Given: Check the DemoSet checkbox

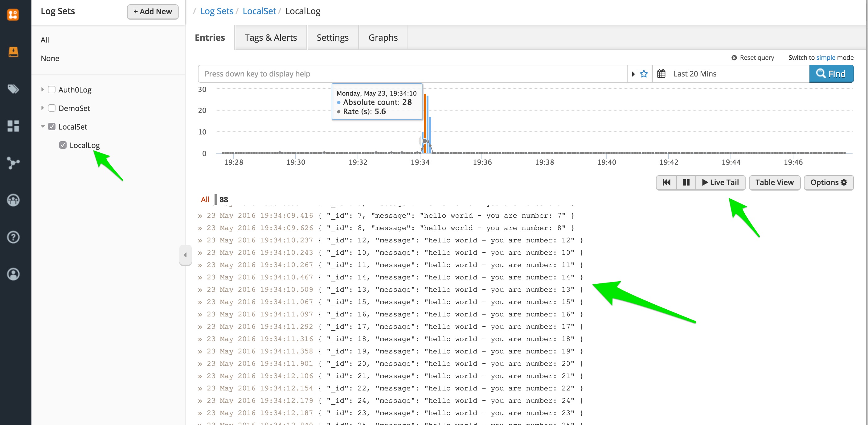Looking at the screenshot, I should 51,108.
